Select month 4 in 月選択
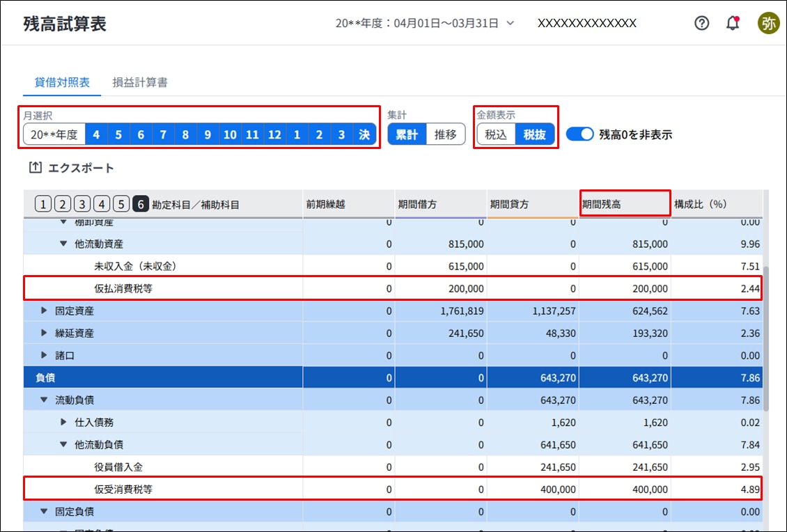The height and width of the screenshot is (532, 787). click(x=96, y=134)
